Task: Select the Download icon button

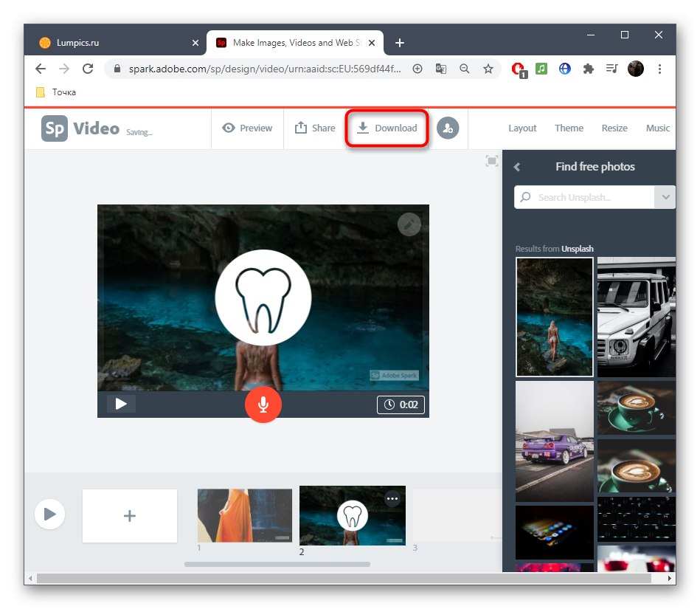Action: click(363, 128)
